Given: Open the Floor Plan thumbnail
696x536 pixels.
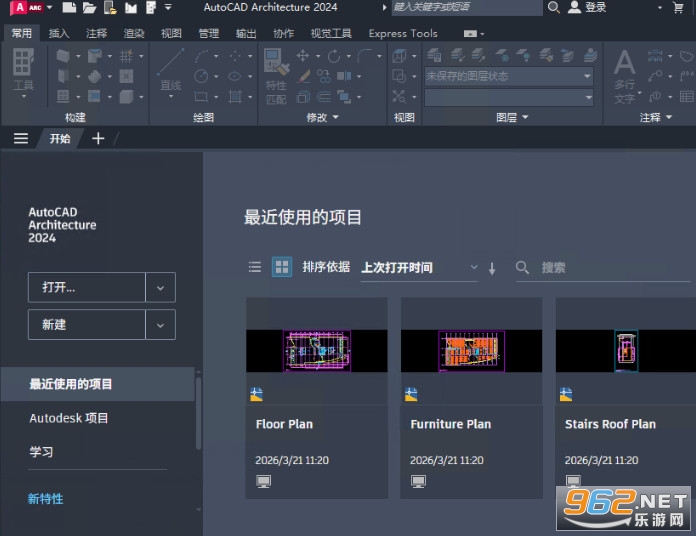Looking at the screenshot, I should click(316, 351).
